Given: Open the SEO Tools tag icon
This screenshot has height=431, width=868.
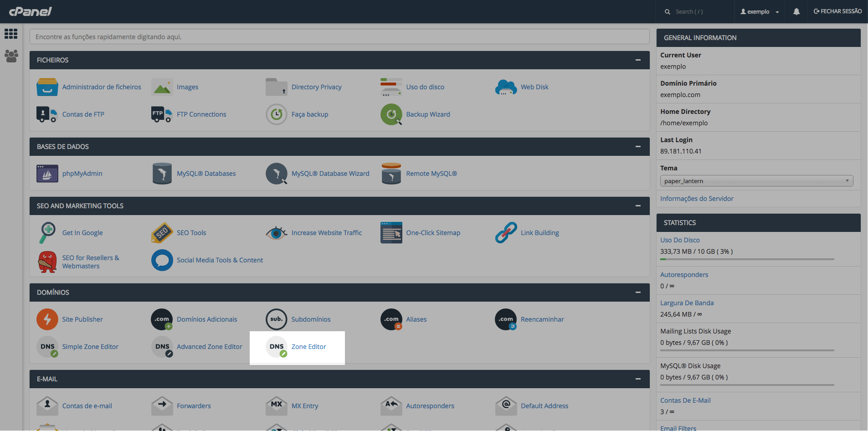Looking at the screenshot, I should click(162, 233).
